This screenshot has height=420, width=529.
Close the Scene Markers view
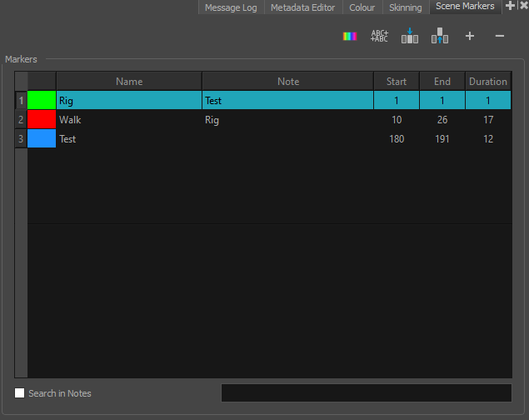[523, 7]
